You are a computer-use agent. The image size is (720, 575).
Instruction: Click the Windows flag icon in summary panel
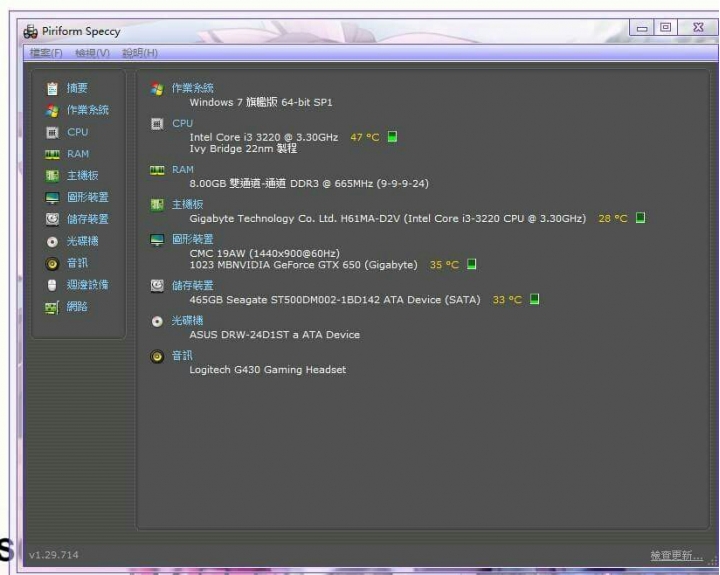point(157,89)
